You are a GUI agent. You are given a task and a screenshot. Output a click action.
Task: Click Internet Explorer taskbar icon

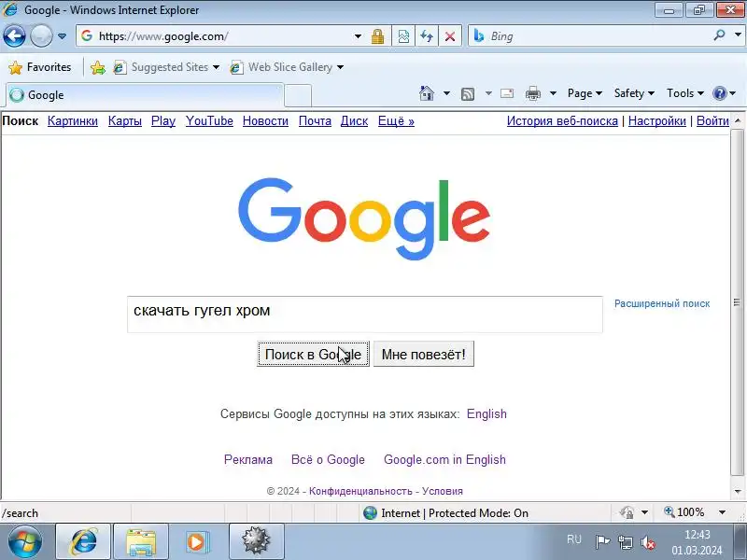(83, 541)
